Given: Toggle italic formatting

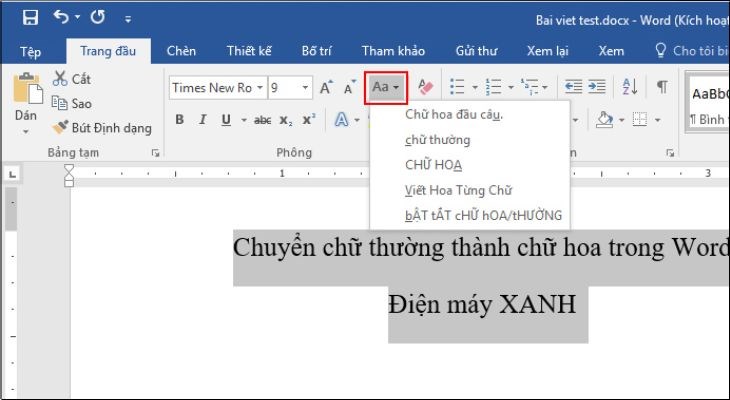Looking at the screenshot, I should click(x=203, y=120).
